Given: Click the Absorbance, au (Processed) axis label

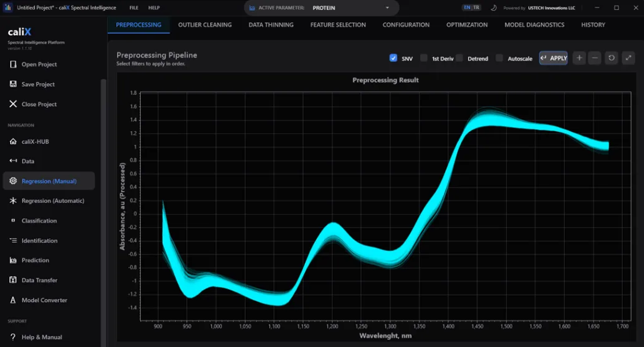Looking at the screenshot, I should tap(122, 206).
